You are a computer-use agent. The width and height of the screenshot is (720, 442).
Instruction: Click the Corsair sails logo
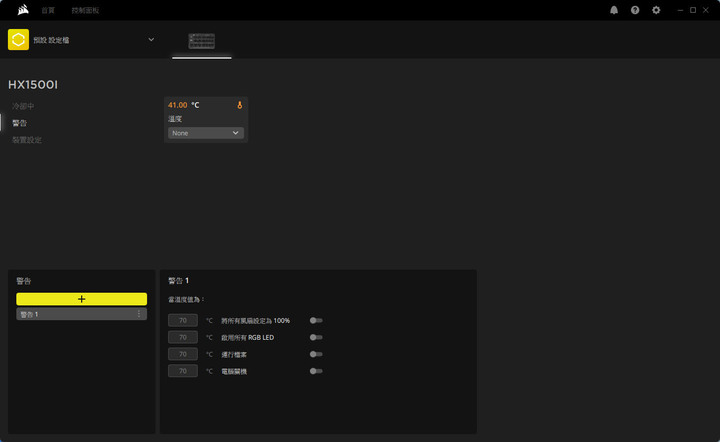click(23, 10)
